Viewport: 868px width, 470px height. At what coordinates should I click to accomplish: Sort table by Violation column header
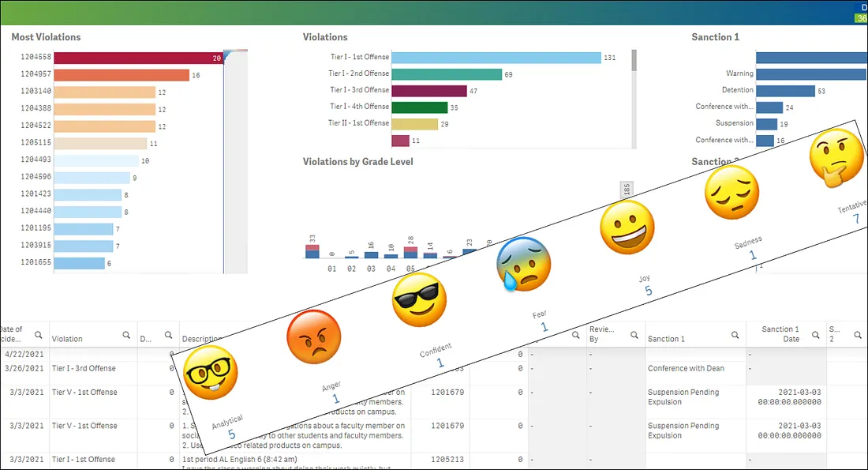click(68, 339)
